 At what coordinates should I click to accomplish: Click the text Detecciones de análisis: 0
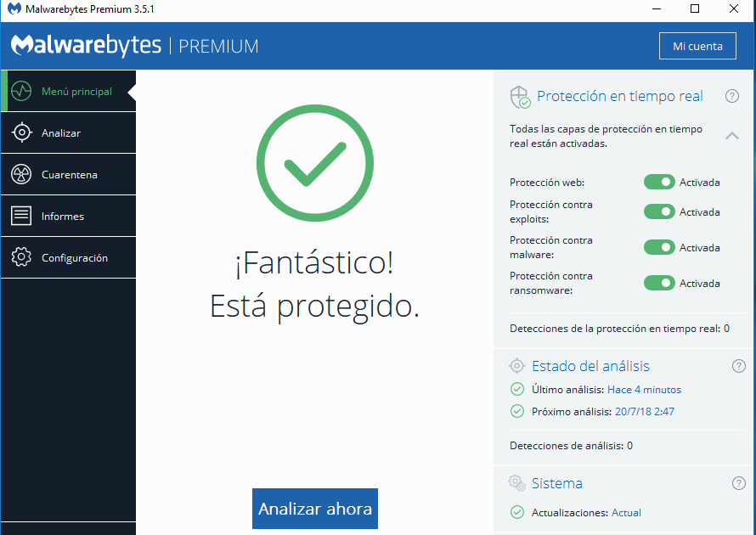click(572, 446)
